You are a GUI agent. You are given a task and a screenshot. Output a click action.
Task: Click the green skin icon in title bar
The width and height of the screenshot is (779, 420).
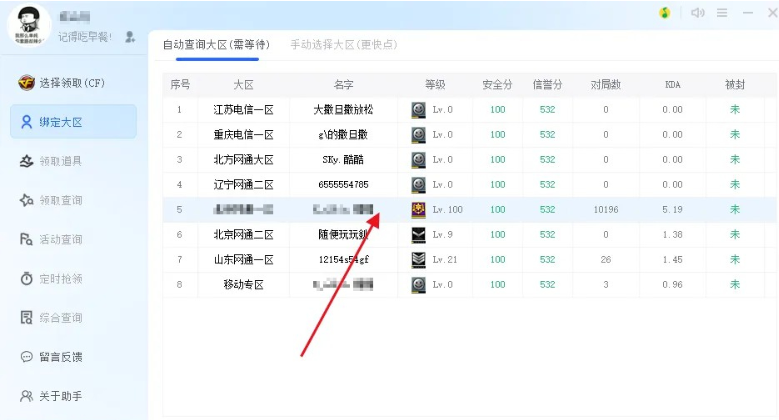(664, 13)
